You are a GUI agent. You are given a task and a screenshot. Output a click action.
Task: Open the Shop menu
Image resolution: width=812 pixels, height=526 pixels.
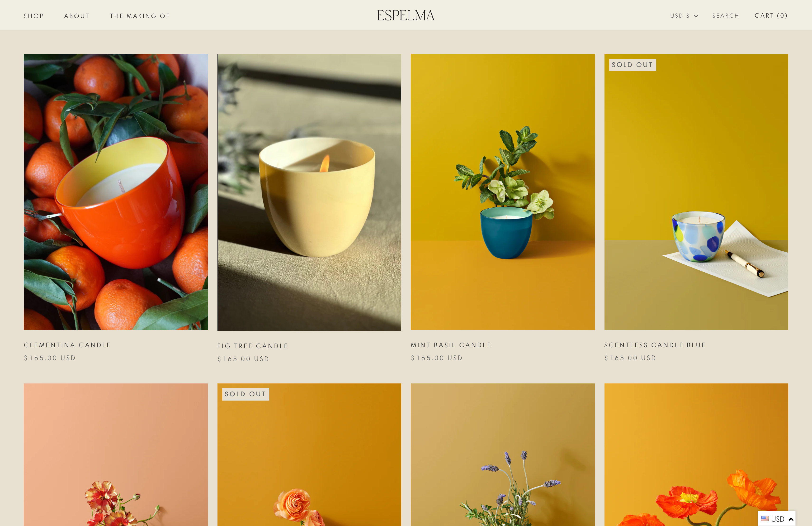[x=34, y=16]
